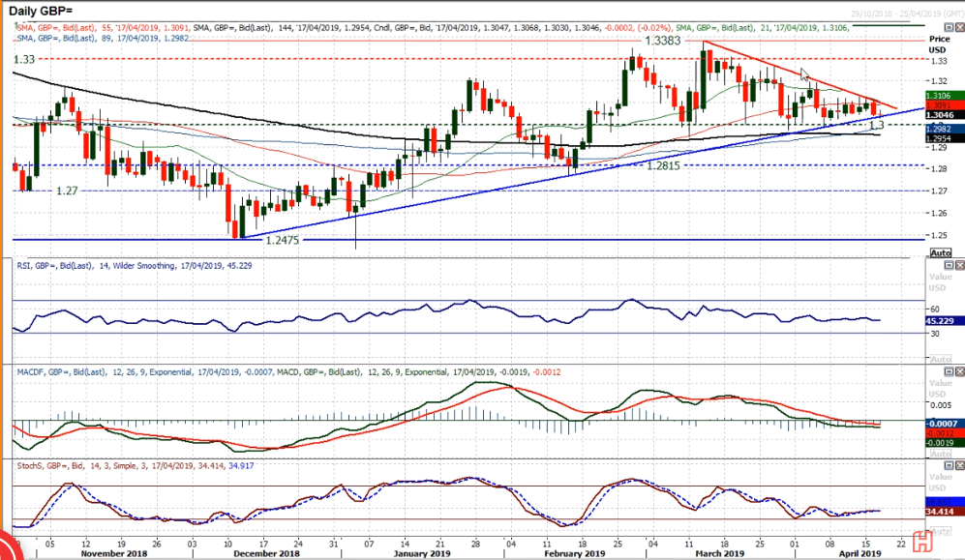Screen dimensions: 965x560
Task: Close the MACD indicator panel
Action: [x=958, y=372]
